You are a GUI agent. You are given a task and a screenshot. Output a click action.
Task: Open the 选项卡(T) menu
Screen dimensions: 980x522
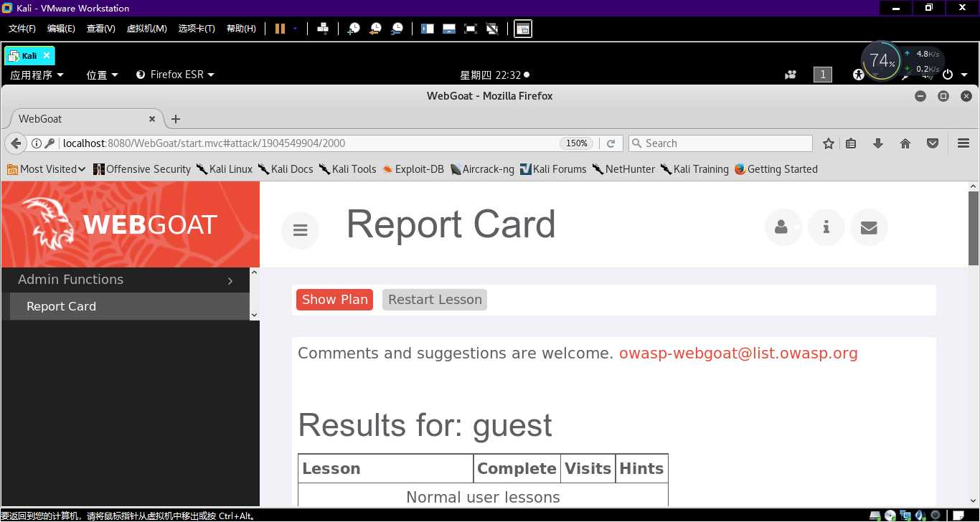(x=197, y=29)
